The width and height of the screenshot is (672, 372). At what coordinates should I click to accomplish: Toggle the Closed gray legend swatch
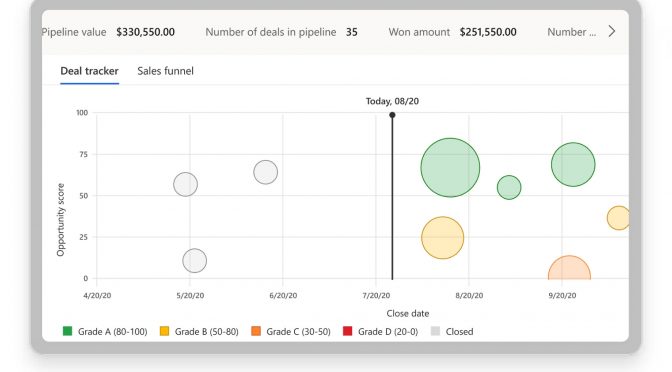tap(435, 331)
